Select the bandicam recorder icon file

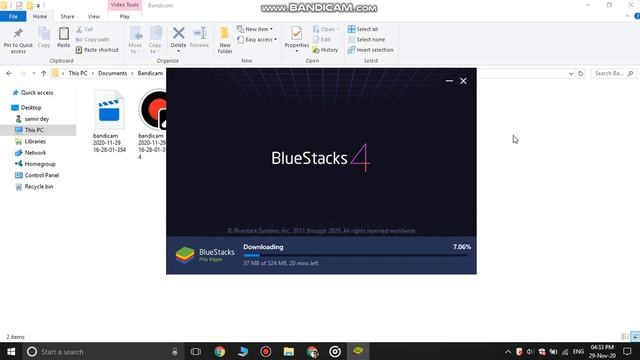[153, 124]
